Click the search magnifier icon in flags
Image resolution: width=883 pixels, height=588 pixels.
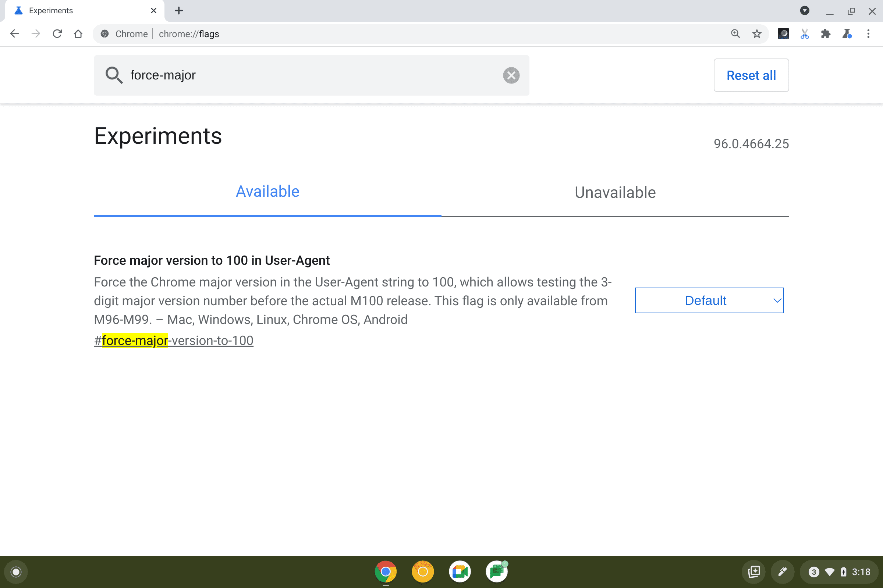pos(114,75)
